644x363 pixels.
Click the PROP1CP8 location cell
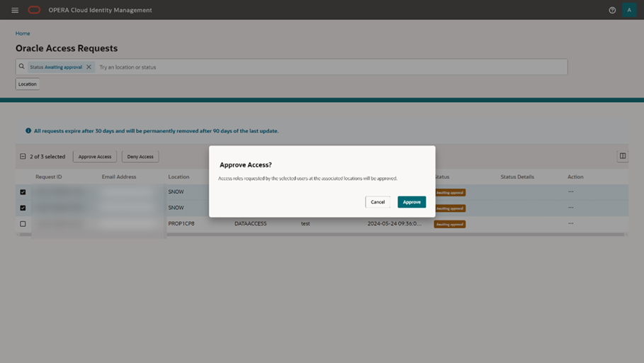pos(181,223)
